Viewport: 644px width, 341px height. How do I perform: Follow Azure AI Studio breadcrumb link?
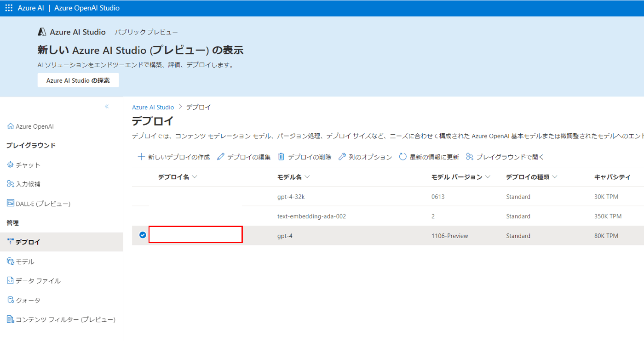(153, 107)
